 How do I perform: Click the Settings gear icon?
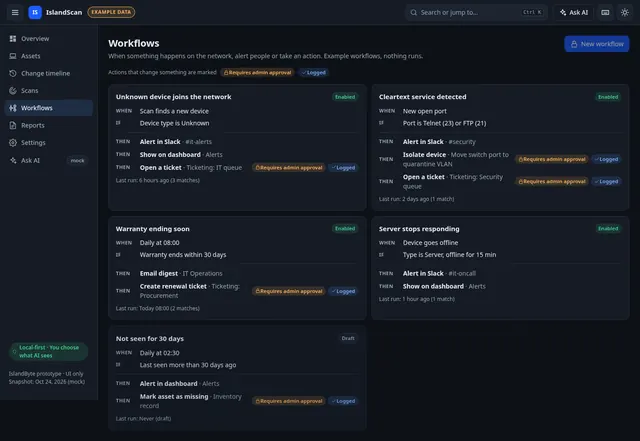13,143
